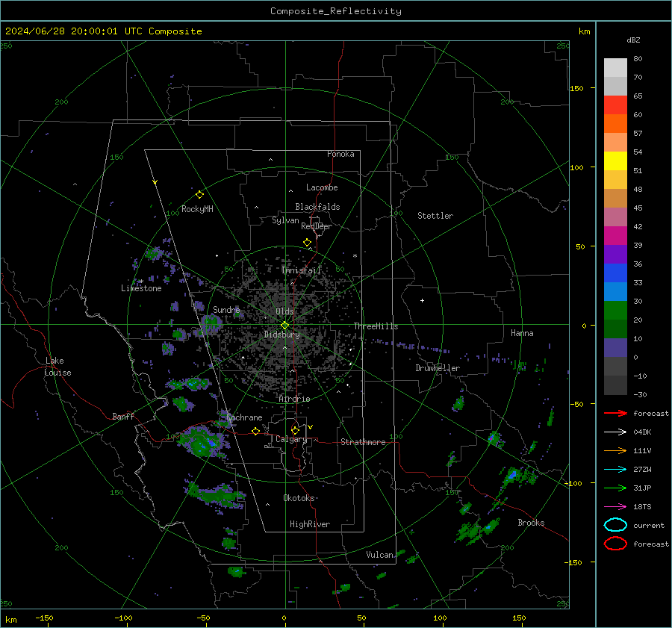Screen dimensions: 672x628
Task: Click the asterisk marker above Limestone
Action: coord(141,282)
